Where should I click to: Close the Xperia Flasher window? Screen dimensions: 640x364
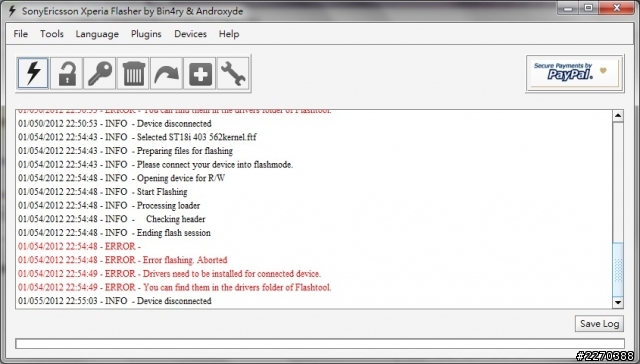pos(617,8)
